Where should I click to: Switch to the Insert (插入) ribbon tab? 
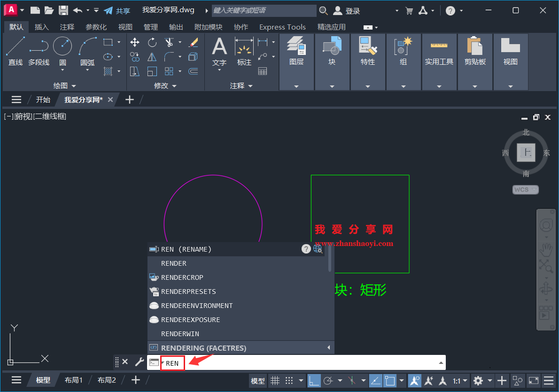(41, 27)
